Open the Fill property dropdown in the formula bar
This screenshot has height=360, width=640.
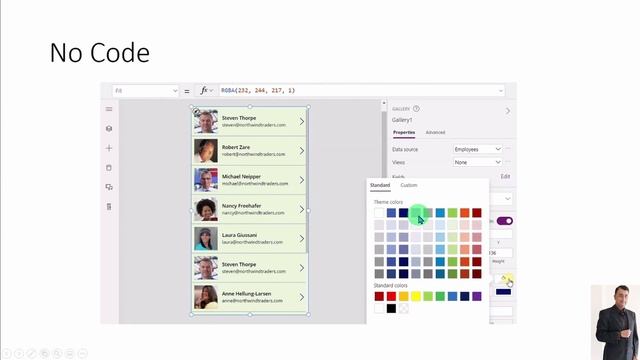tap(146, 91)
